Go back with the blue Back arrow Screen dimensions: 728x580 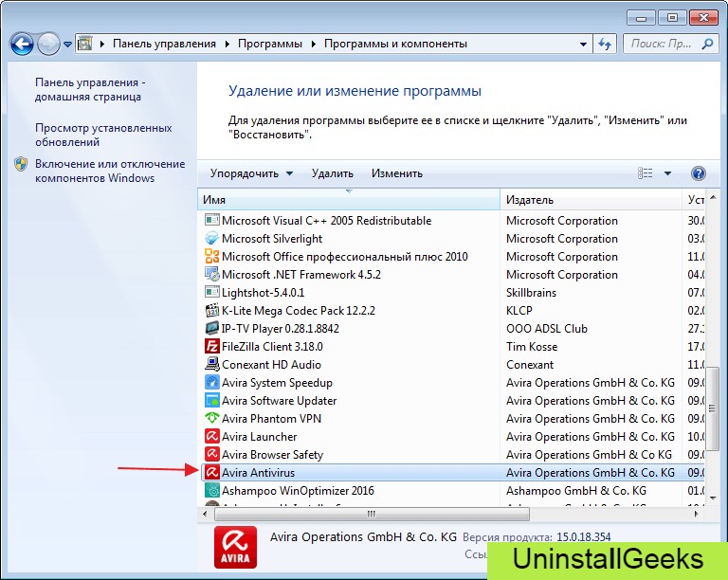pyautogui.click(x=22, y=45)
